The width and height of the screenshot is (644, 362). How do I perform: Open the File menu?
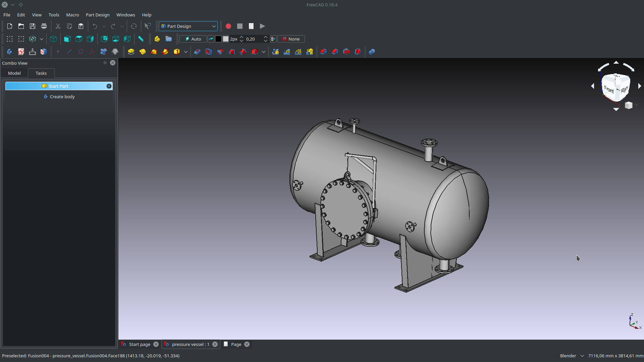[7, 15]
